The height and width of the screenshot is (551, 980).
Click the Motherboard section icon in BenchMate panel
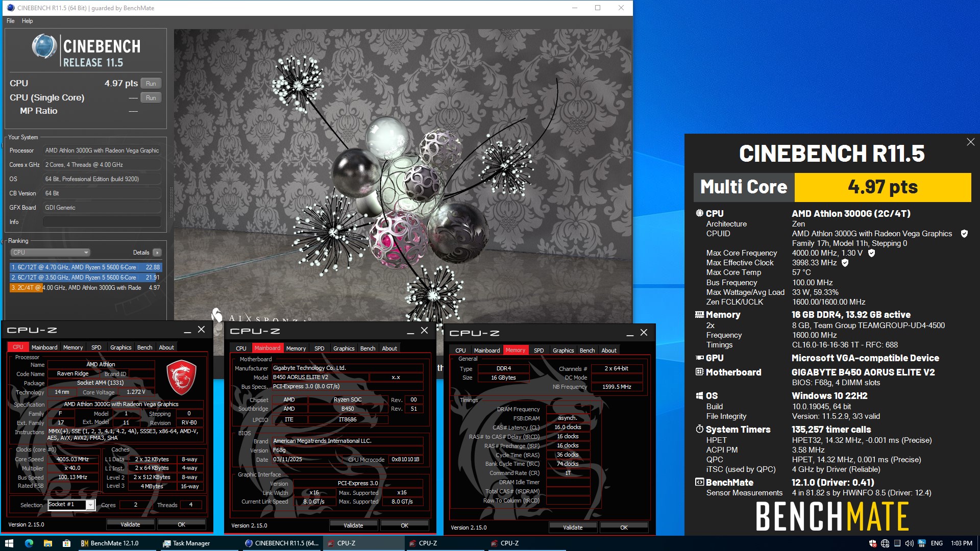tap(699, 372)
